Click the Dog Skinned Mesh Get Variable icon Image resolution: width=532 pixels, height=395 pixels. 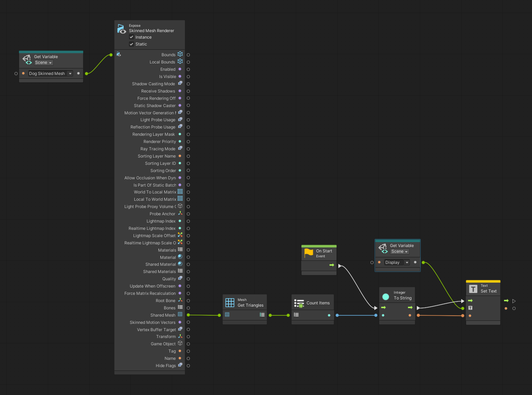coord(27,59)
